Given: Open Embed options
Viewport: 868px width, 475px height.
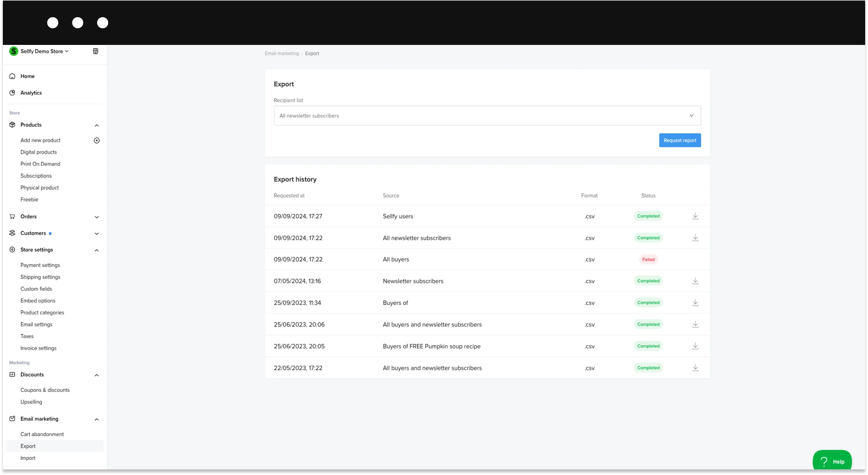Looking at the screenshot, I should point(38,301).
